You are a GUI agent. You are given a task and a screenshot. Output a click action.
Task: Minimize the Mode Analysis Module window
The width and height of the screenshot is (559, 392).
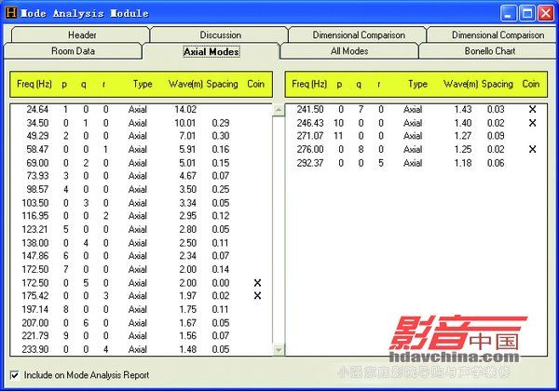[x=510, y=14]
